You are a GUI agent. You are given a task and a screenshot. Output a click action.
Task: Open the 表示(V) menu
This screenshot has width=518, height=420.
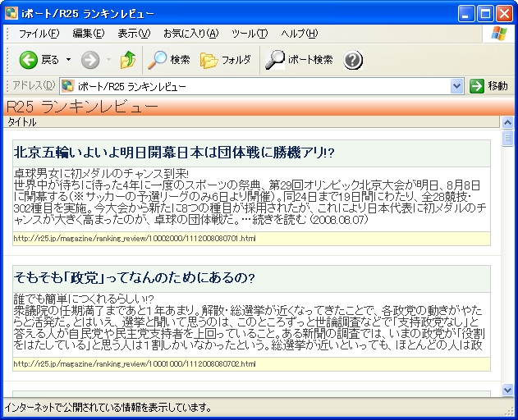134,34
